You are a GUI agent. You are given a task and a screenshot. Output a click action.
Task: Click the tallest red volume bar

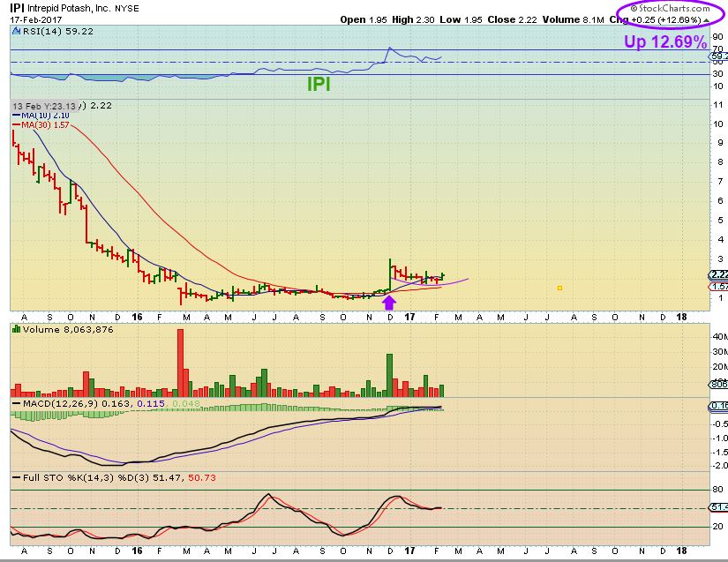coord(181,363)
